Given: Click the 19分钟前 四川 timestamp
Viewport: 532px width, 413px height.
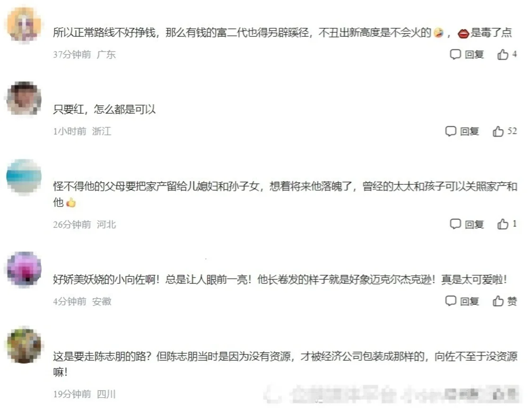Looking at the screenshot, I should (x=84, y=394).
